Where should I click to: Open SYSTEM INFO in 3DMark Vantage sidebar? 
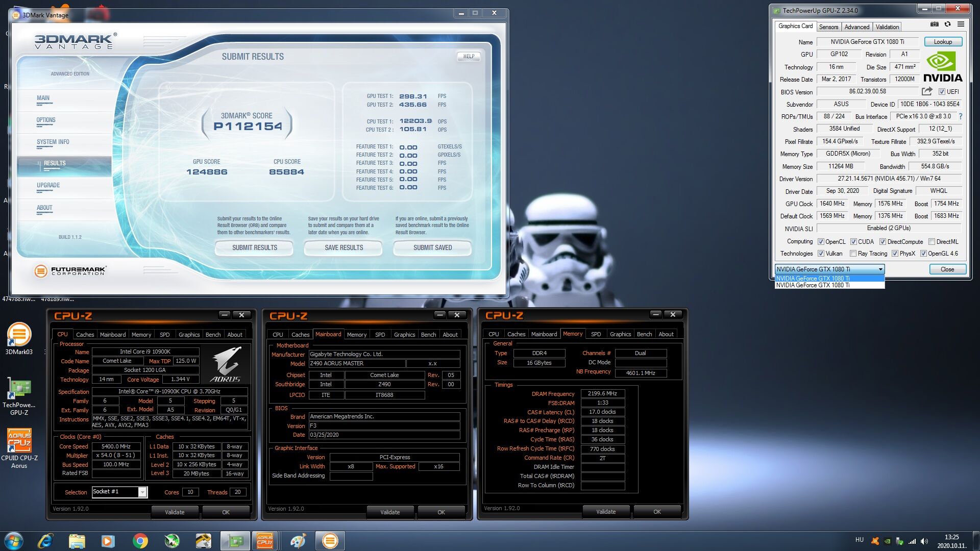click(x=53, y=142)
